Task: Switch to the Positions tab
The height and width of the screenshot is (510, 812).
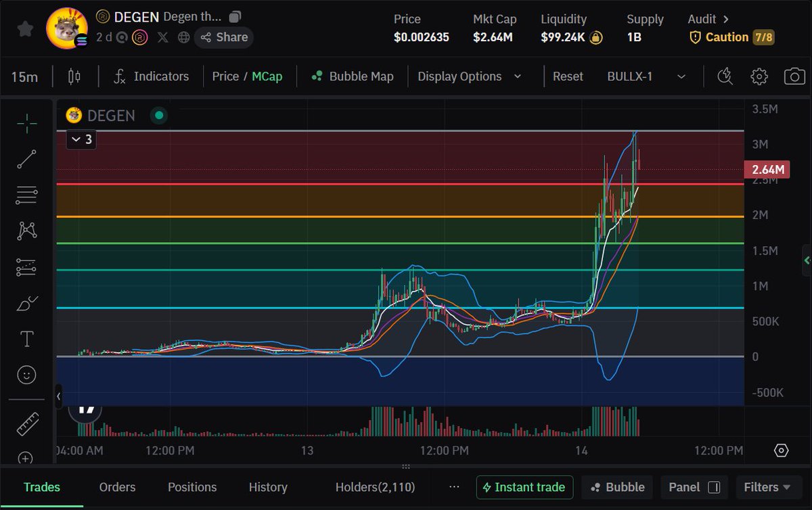Action: pos(192,487)
